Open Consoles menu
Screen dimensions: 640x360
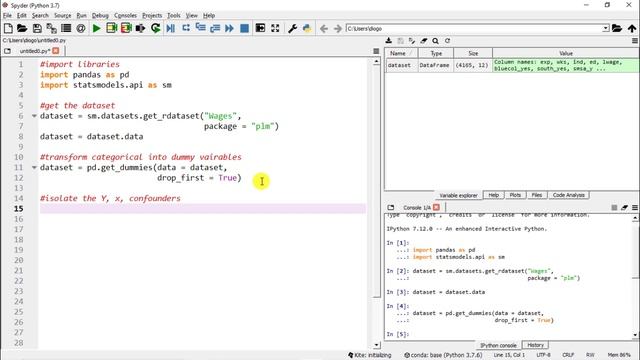coord(125,16)
